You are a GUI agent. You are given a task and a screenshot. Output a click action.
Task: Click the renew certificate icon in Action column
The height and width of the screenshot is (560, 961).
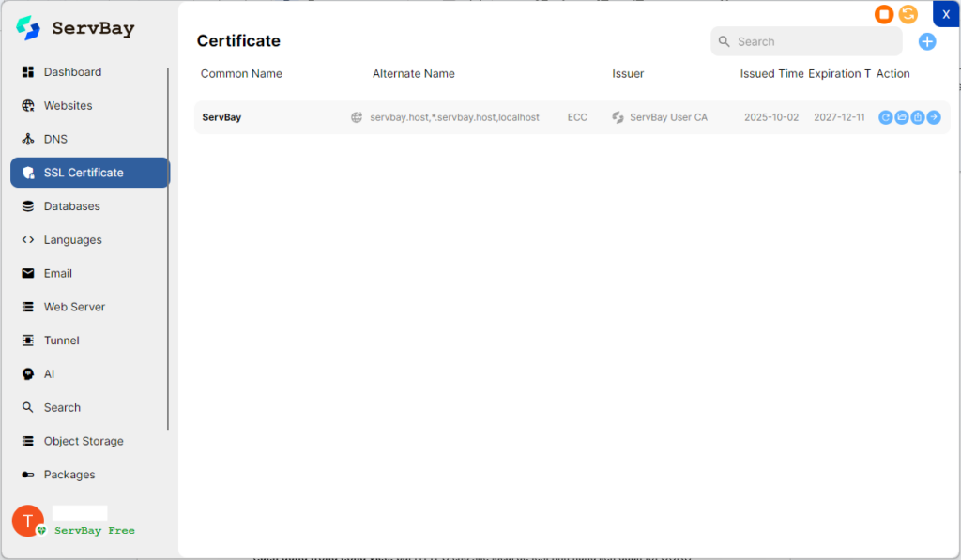point(885,117)
